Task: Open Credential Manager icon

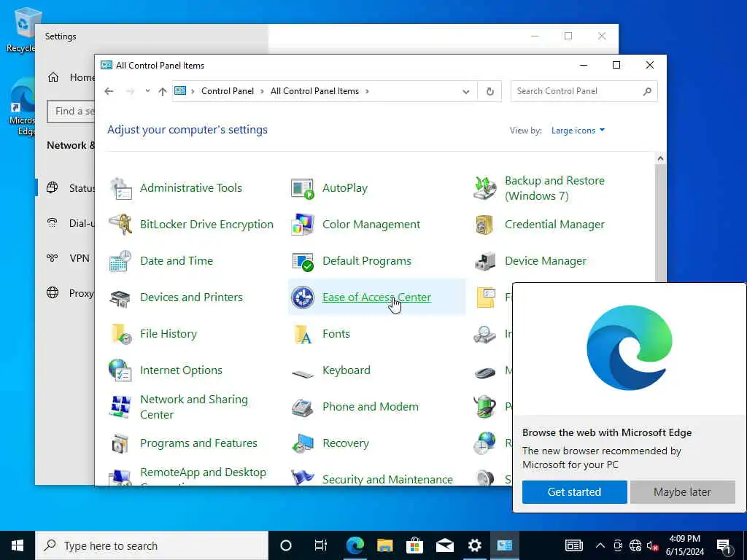Action: pyautogui.click(x=485, y=225)
